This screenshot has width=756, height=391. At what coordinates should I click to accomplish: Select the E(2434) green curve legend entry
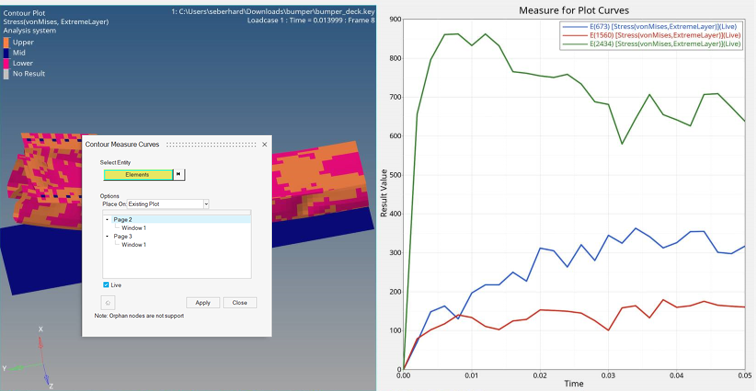click(650, 44)
